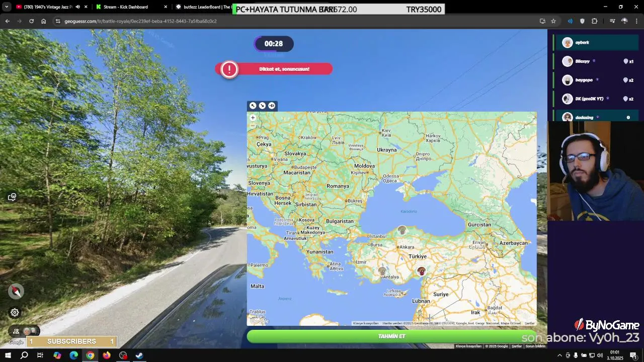
Task: Close the Kick Dashboard tab
Action: (x=166, y=7)
